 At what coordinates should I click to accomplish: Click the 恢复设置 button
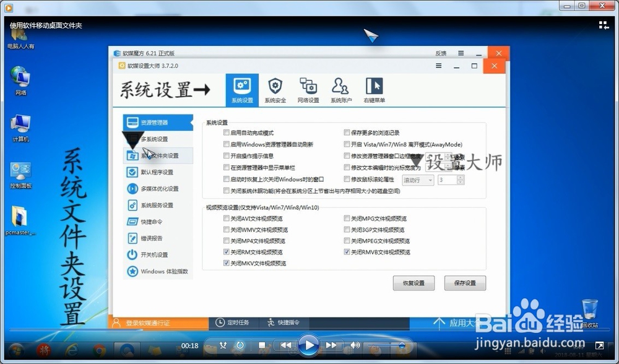click(413, 283)
